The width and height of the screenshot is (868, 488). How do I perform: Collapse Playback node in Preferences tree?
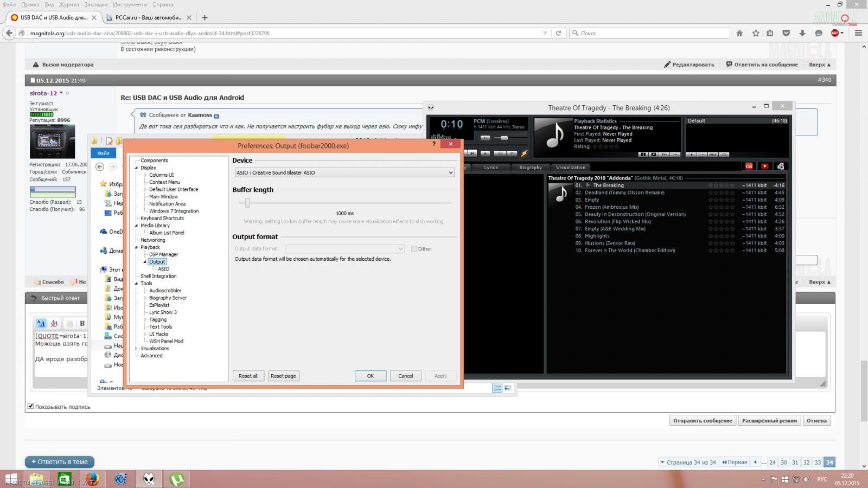136,247
